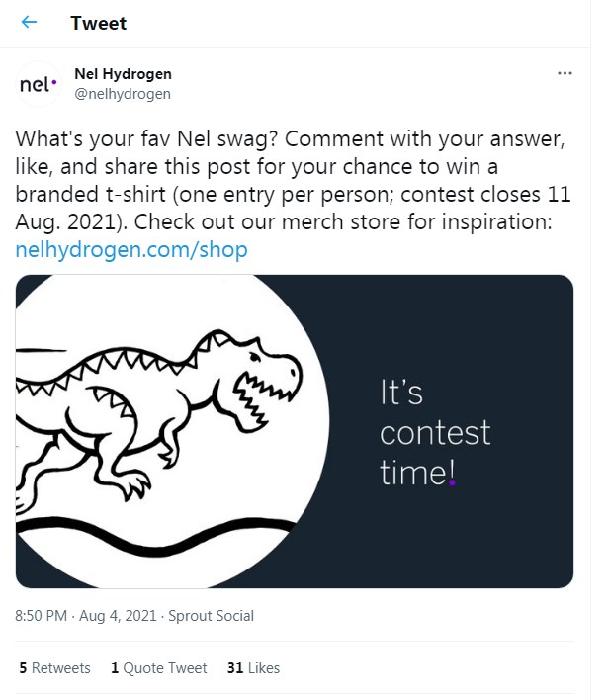
Task: Click the Aug 4, 2021 date
Action: pyautogui.click(x=118, y=616)
